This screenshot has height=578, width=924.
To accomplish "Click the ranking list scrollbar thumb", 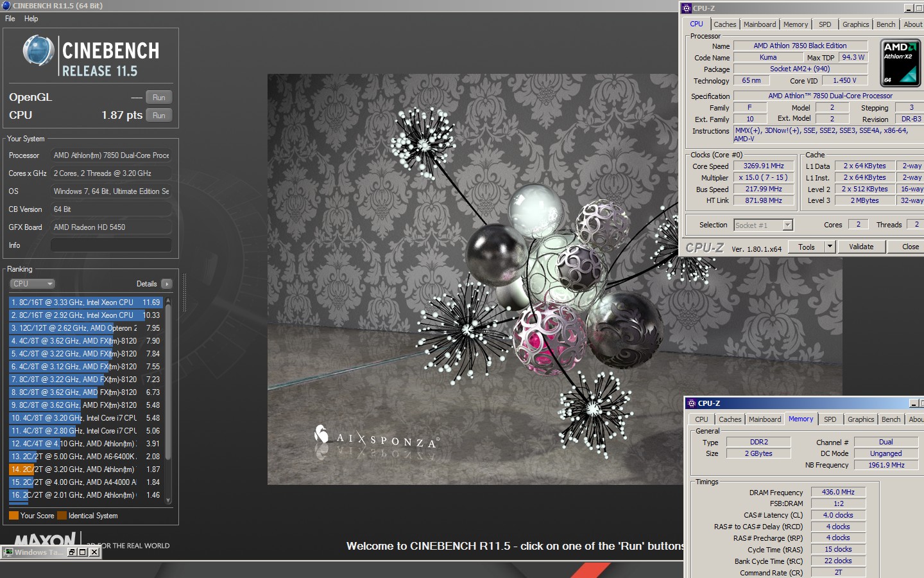I will coord(168,381).
